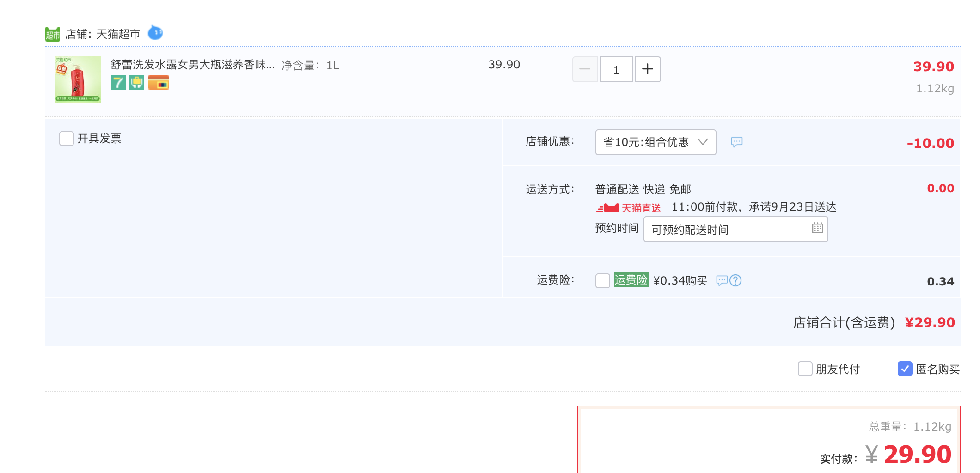Image resolution: width=980 pixels, height=473 pixels.
Task: Open the 可预约配送时间 delivery time field
Action: click(735, 229)
